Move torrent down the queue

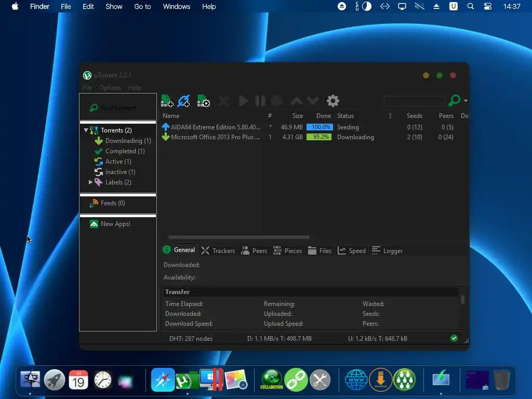point(312,101)
